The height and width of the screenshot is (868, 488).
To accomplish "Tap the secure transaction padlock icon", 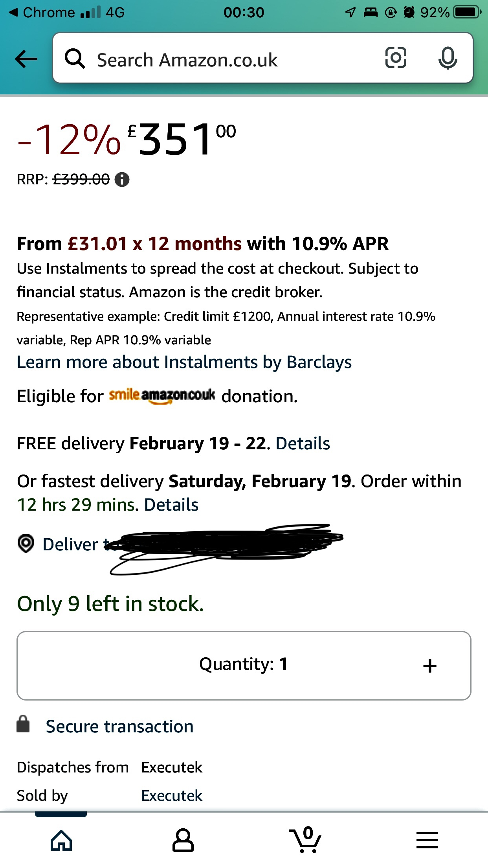I will click(23, 724).
